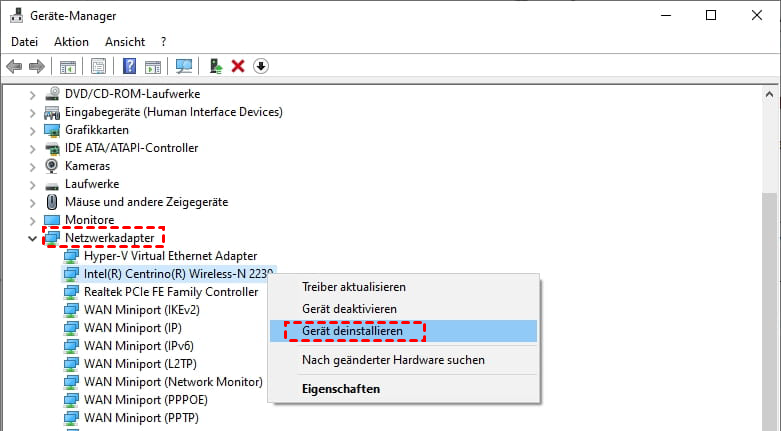Collapse the Netzwerkadapter node
Viewport: 781px width, 431px height.
pyautogui.click(x=32, y=239)
